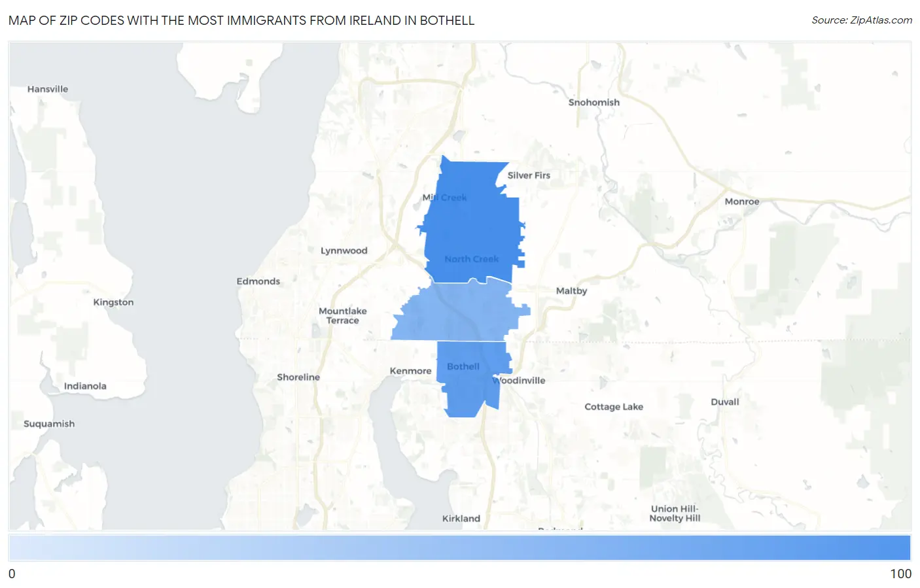This screenshot has height=588, width=920.
Task: Click the Monroe map label
Action: click(x=742, y=201)
